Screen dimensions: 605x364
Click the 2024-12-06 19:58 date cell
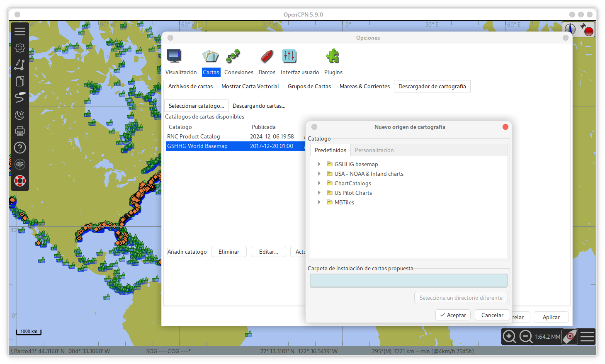pos(272,136)
